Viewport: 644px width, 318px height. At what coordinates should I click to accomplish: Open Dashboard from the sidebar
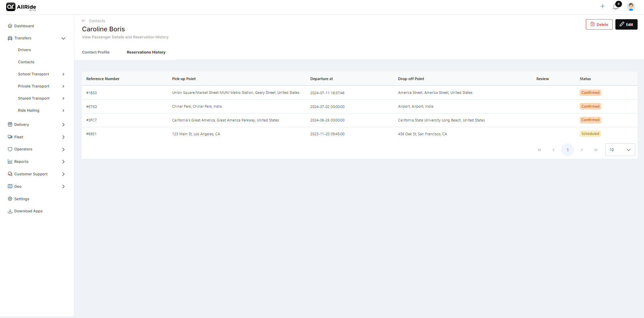pyautogui.click(x=24, y=26)
